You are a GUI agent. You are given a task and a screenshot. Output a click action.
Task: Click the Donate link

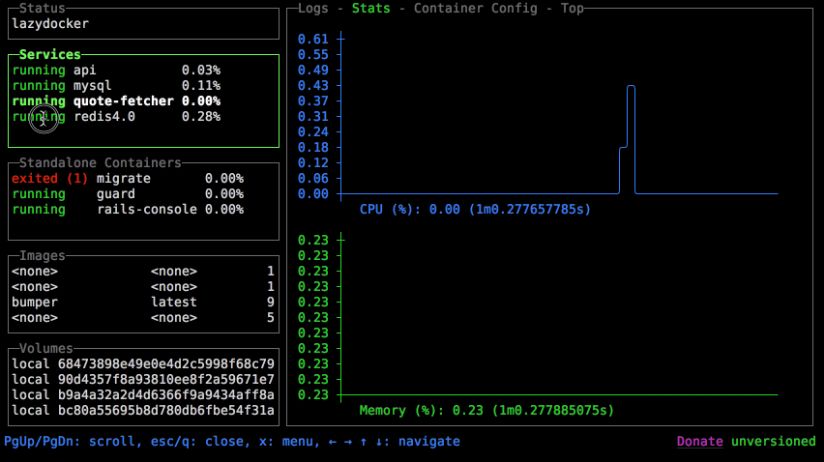pyautogui.click(x=700, y=441)
